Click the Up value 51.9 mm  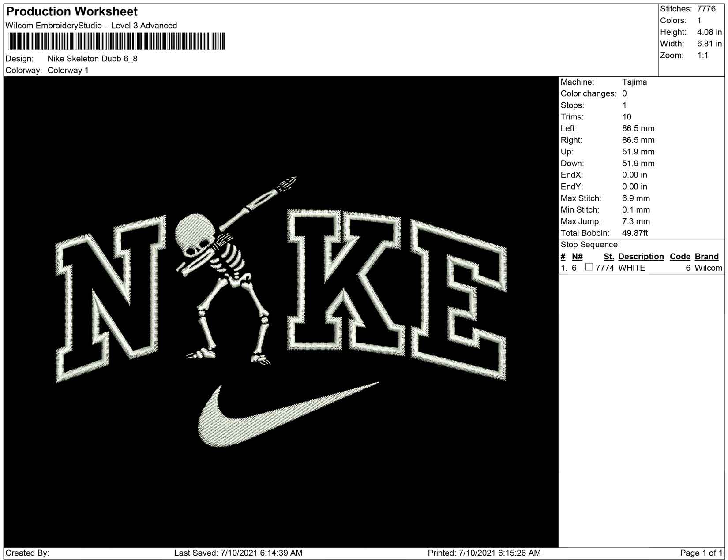(638, 152)
